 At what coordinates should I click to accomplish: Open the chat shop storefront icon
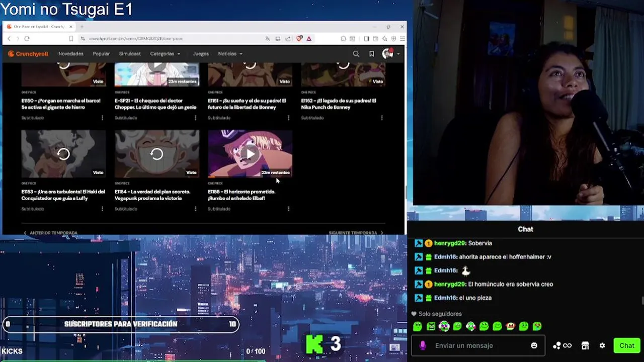(585, 345)
